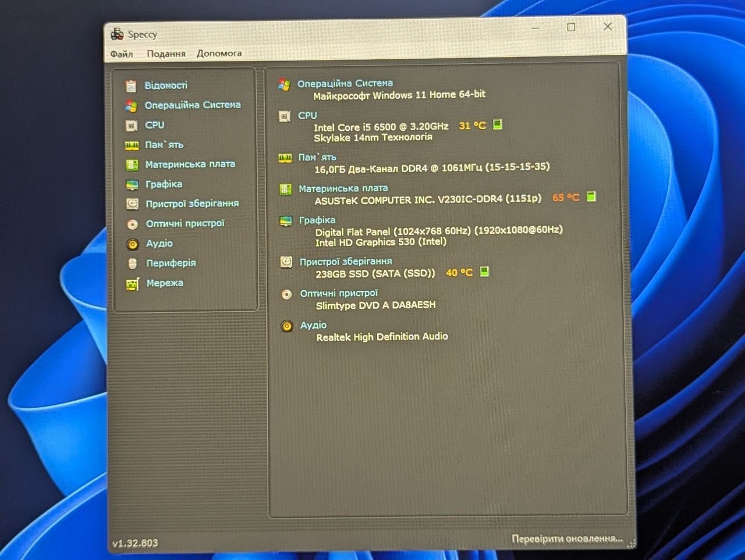Open Пристрої зберігання drive icon in sidebar
Screen dimensions: 745x560
point(133,204)
